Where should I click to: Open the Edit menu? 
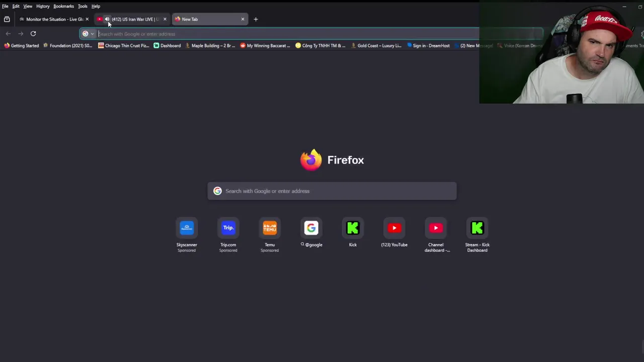(16, 6)
